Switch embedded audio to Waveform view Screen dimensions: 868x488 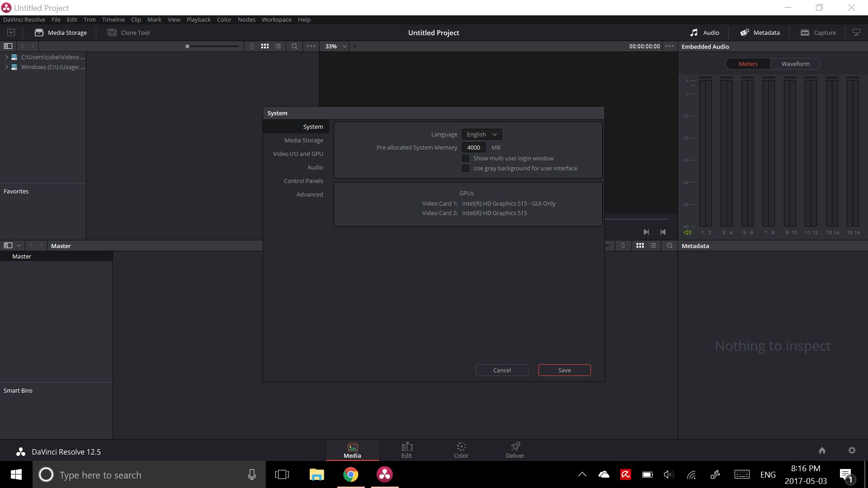(x=795, y=64)
